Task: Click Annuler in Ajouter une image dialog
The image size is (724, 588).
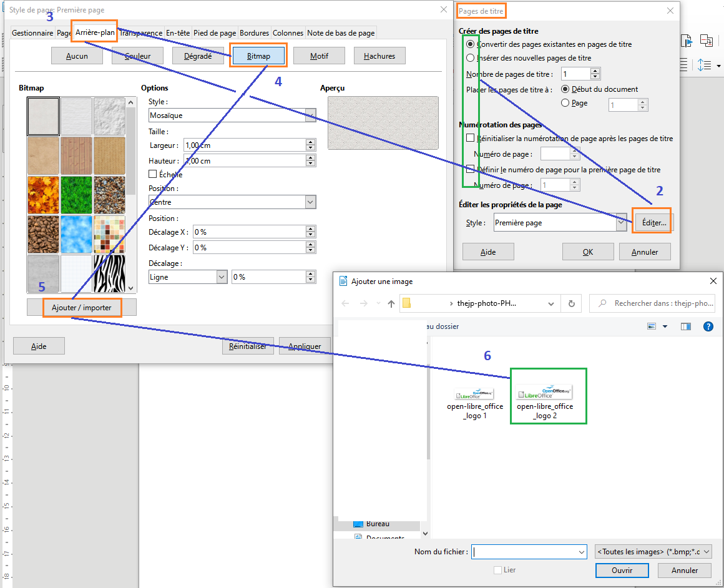Action: tap(684, 571)
